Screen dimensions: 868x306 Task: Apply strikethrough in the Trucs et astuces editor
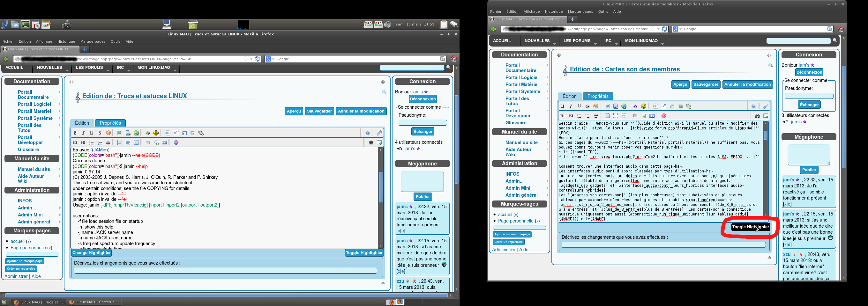tap(100, 133)
